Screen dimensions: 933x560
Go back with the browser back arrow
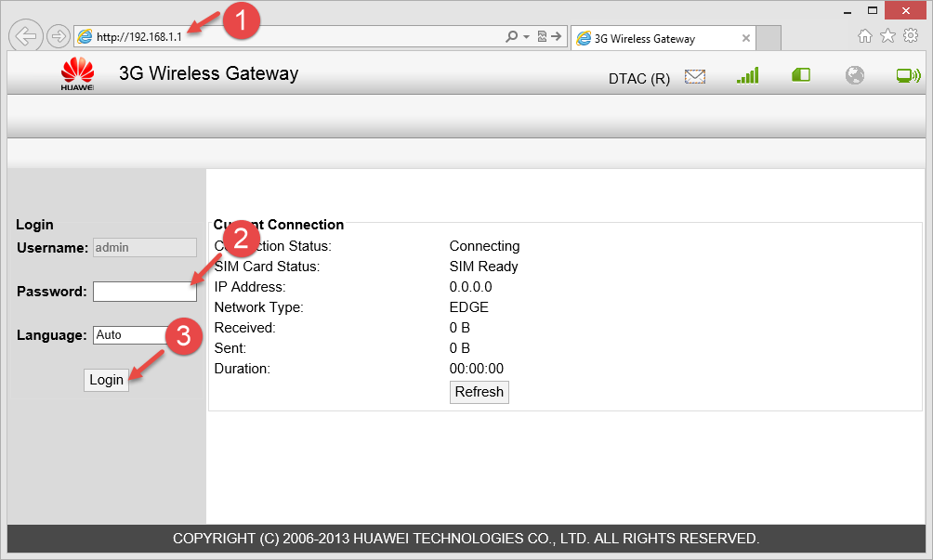coord(26,36)
